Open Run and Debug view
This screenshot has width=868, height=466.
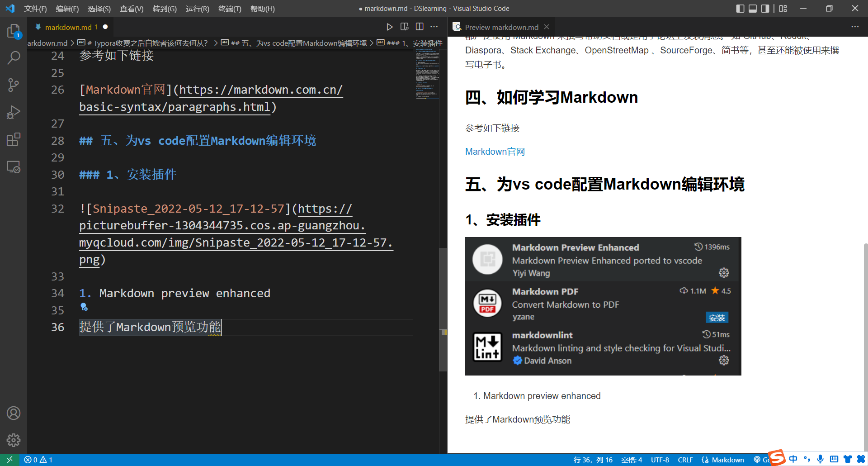point(14,112)
